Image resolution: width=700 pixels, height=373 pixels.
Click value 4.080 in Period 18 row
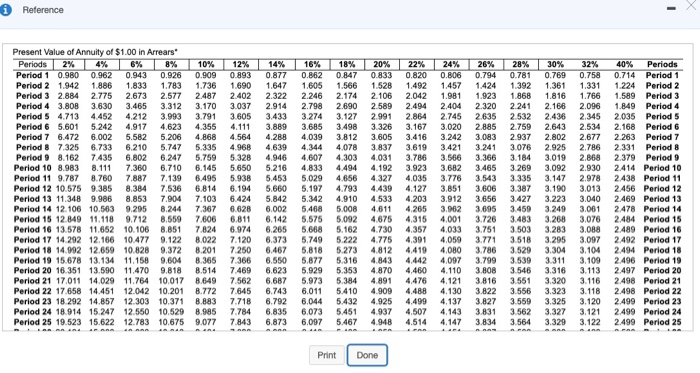coord(451,250)
